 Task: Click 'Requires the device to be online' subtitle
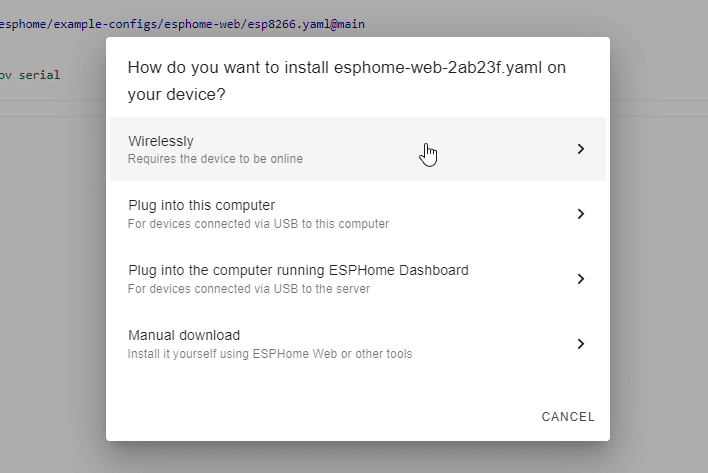[215, 159]
